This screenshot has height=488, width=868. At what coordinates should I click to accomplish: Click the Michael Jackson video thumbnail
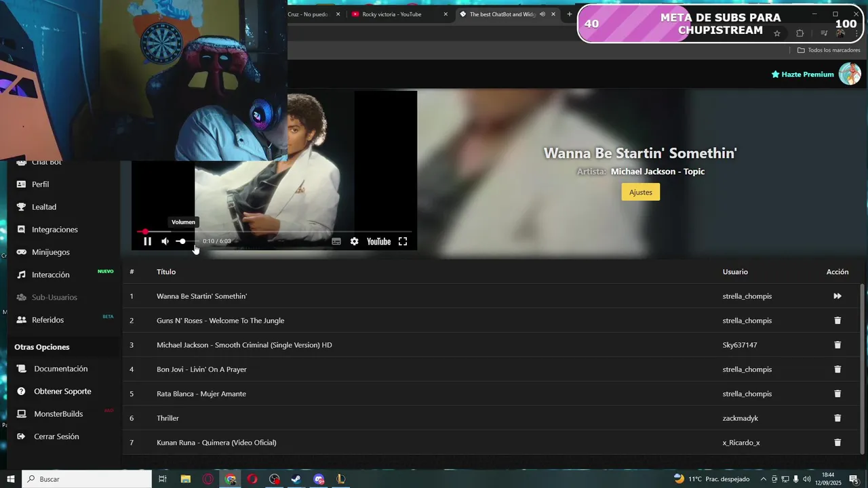pos(274,171)
